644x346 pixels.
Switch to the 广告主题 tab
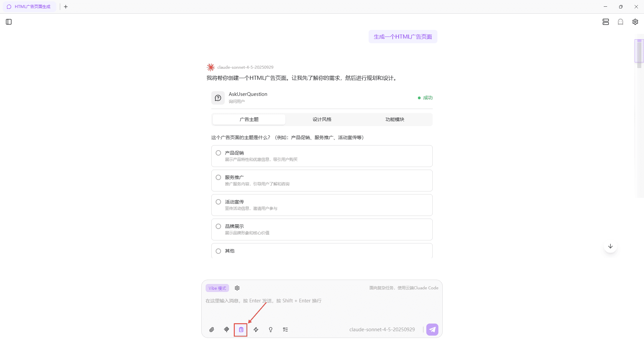249,119
